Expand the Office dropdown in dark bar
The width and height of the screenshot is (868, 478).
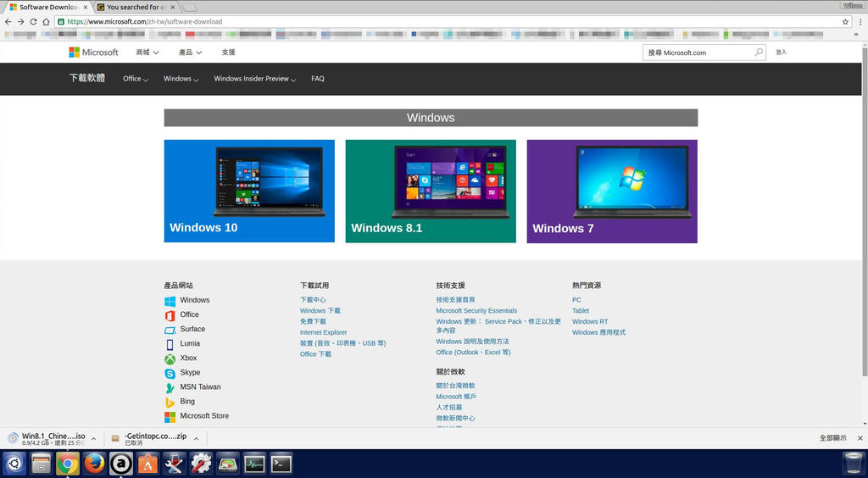pyautogui.click(x=136, y=79)
